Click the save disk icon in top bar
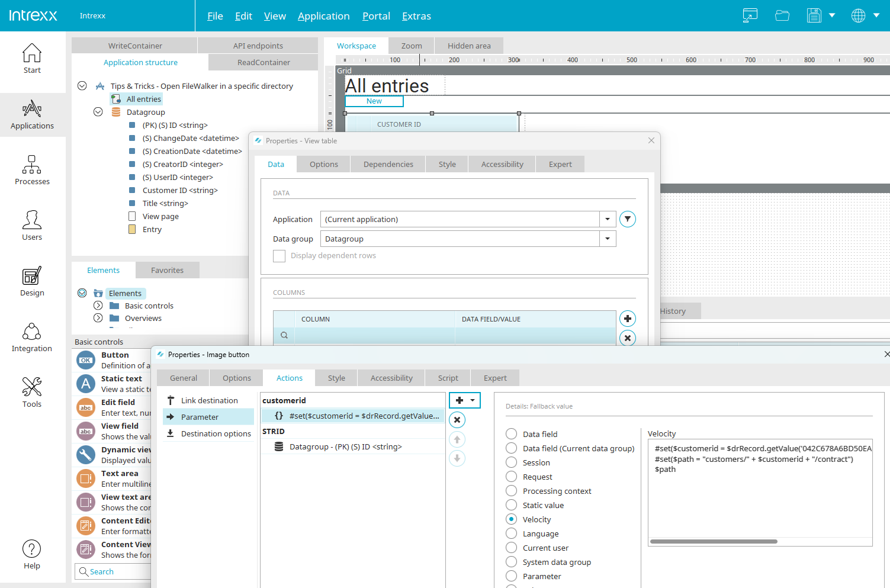This screenshot has height=588, width=890. 814,15
